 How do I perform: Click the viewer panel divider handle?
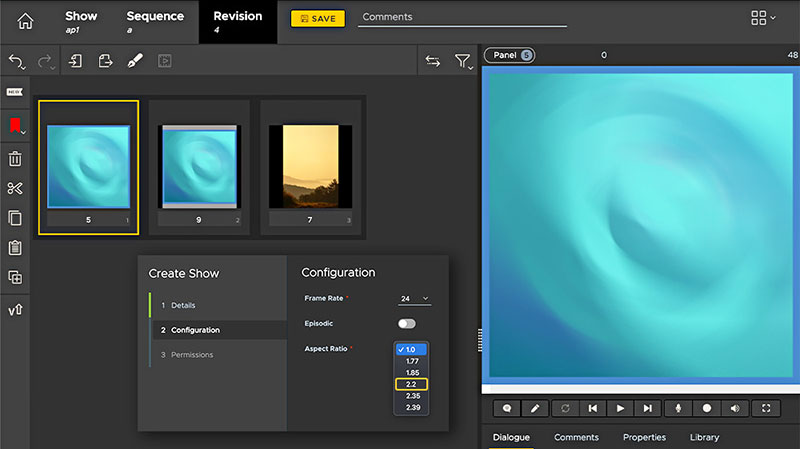coord(480,340)
